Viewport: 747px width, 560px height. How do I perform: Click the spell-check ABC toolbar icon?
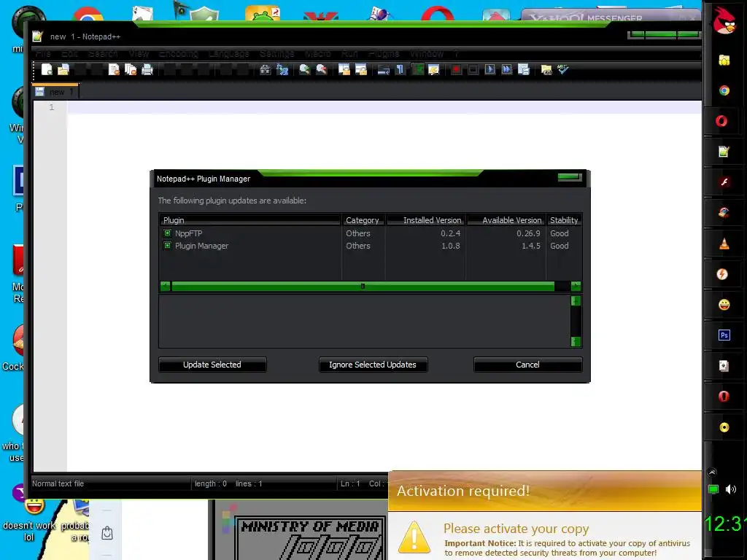click(x=563, y=69)
